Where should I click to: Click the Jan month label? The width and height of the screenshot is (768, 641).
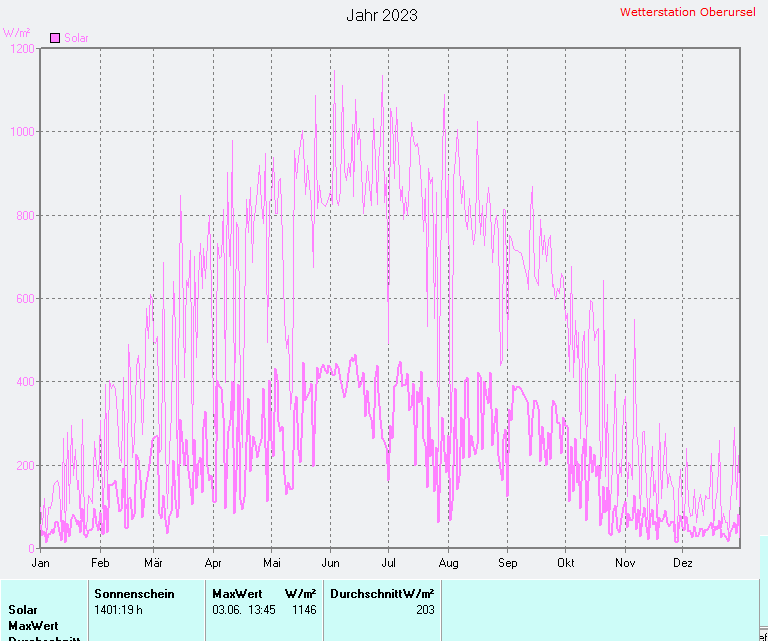(x=40, y=563)
